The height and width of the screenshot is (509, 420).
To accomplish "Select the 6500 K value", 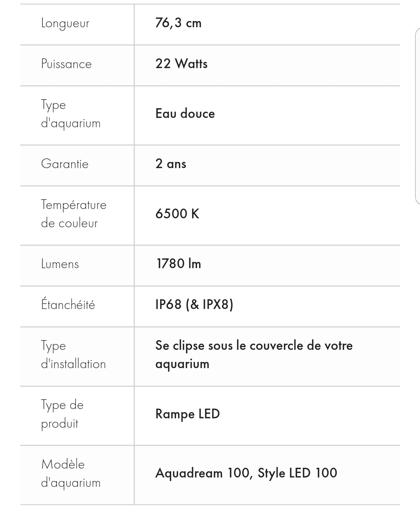I will [x=177, y=214].
